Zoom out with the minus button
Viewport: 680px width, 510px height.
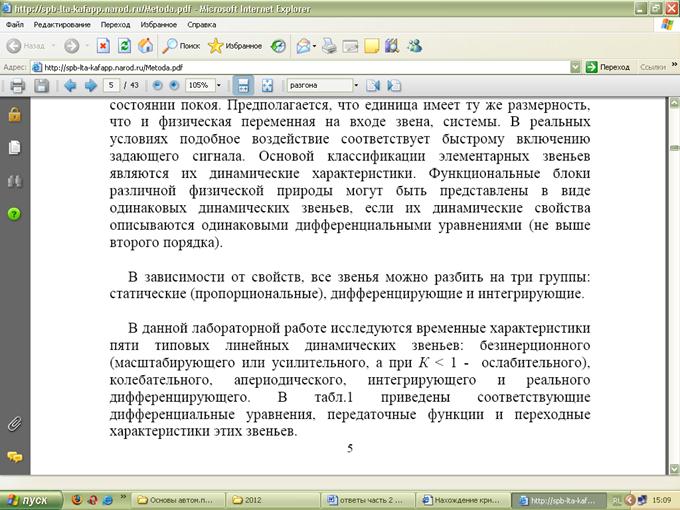pos(157,85)
